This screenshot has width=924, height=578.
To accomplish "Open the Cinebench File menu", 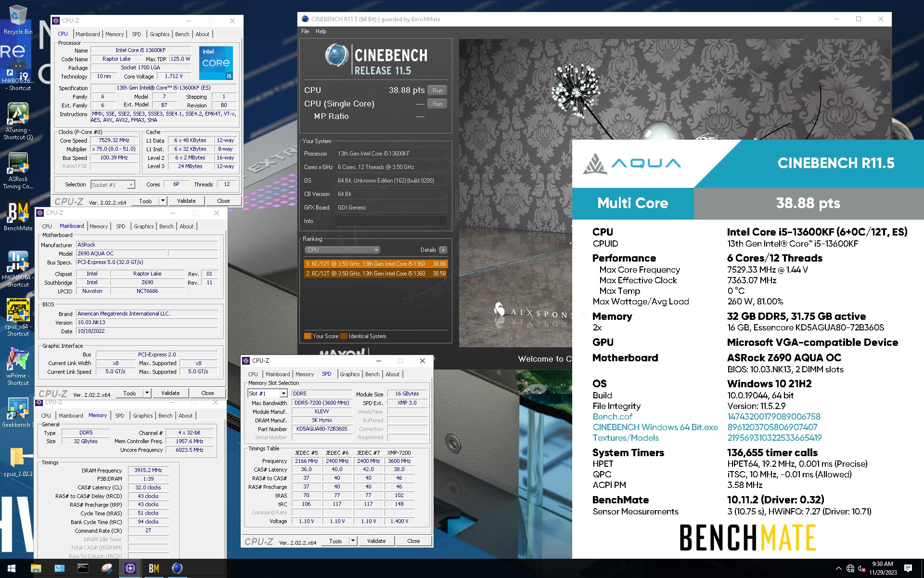I will click(x=305, y=31).
